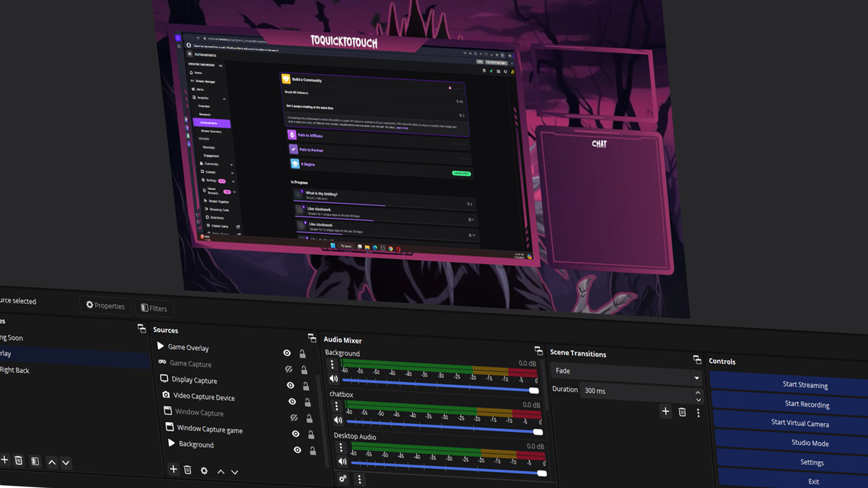
Task: Remove selected source with Sources trash icon
Action: pyautogui.click(x=188, y=470)
